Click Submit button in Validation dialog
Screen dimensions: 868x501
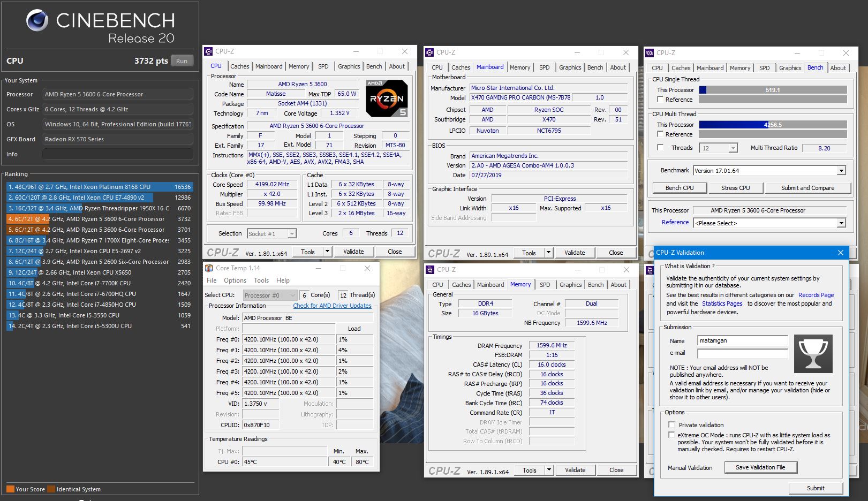(x=816, y=488)
